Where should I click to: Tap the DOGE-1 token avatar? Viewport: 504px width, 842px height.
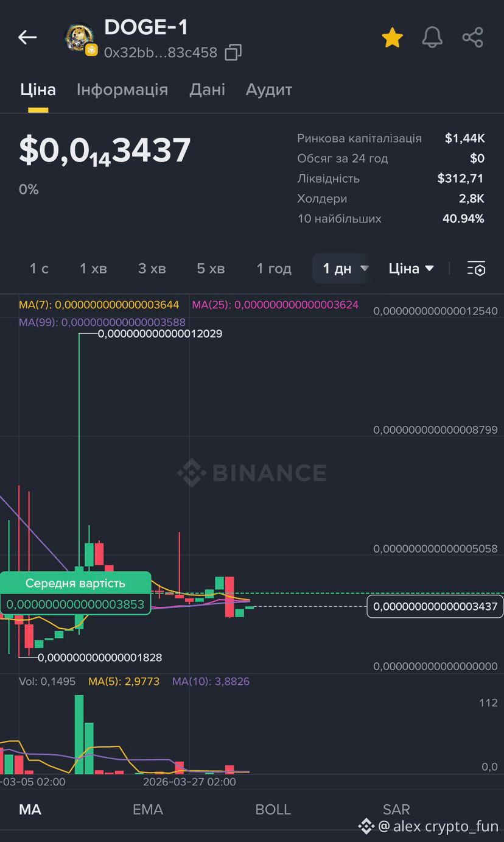pos(80,38)
